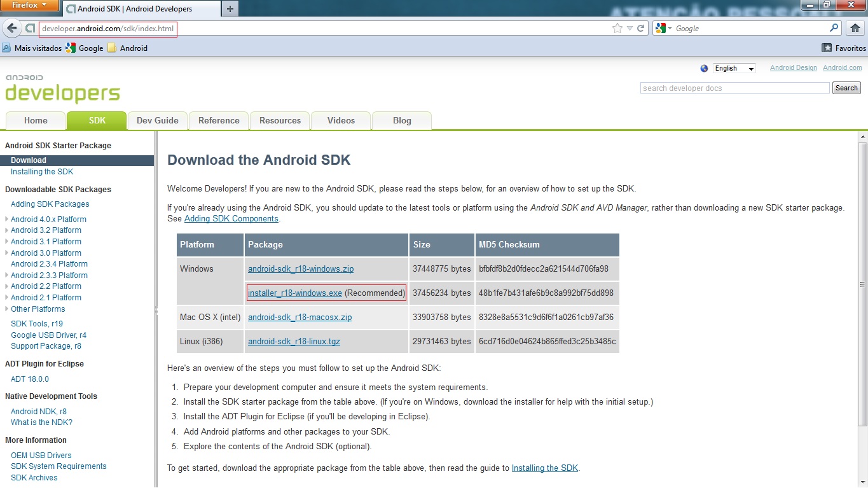Image resolution: width=868 pixels, height=488 pixels.
Task: Click the back navigation arrow
Action: pos(11,27)
